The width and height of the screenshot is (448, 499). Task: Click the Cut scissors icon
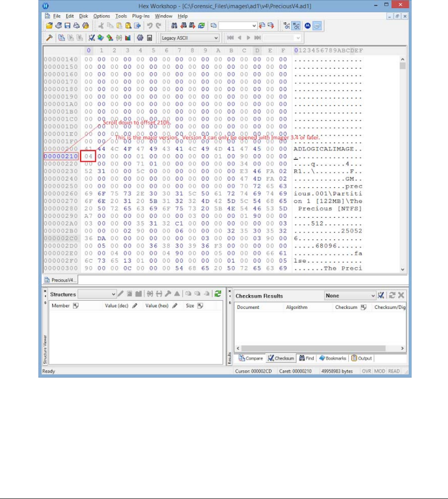tap(101, 26)
